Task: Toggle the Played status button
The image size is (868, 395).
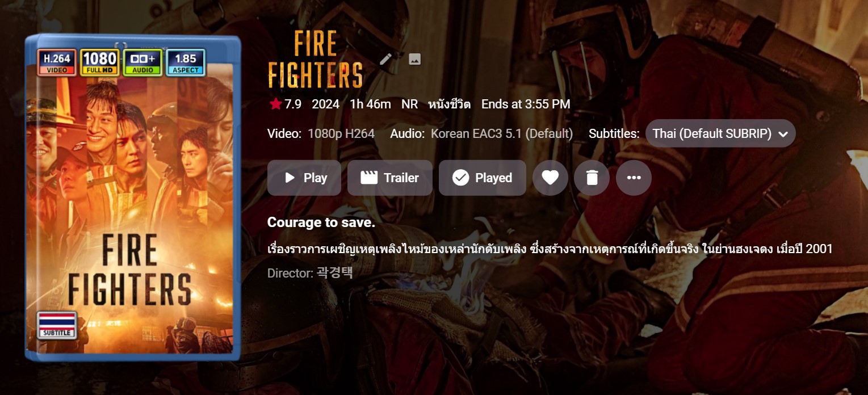Action: point(483,178)
